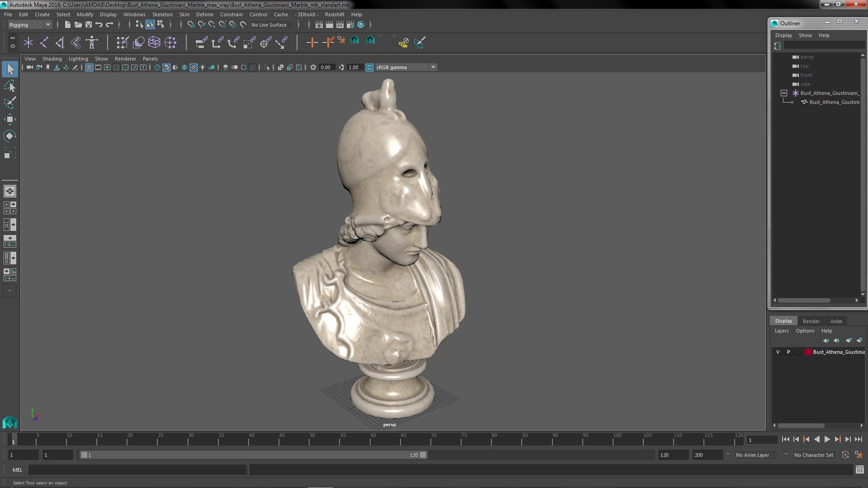Play the animation forwards
The height and width of the screenshot is (488, 868).
click(827, 439)
